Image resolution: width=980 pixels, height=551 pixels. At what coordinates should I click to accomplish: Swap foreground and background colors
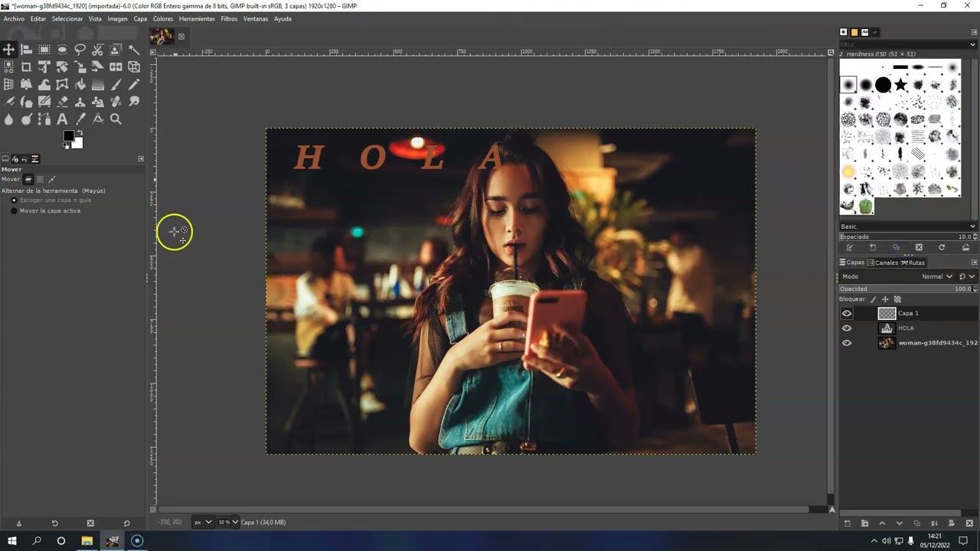point(80,132)
